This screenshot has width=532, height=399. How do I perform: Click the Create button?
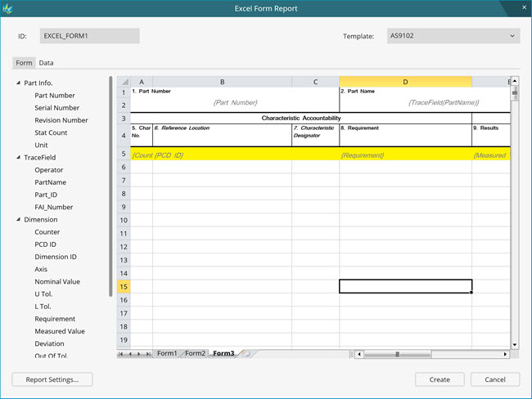point(440,379)
